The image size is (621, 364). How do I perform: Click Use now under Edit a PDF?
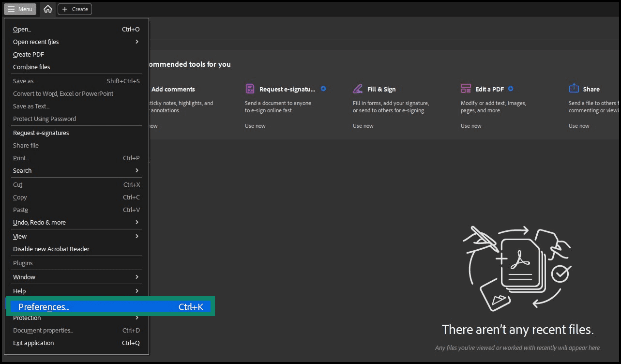(x=470, y=125)
